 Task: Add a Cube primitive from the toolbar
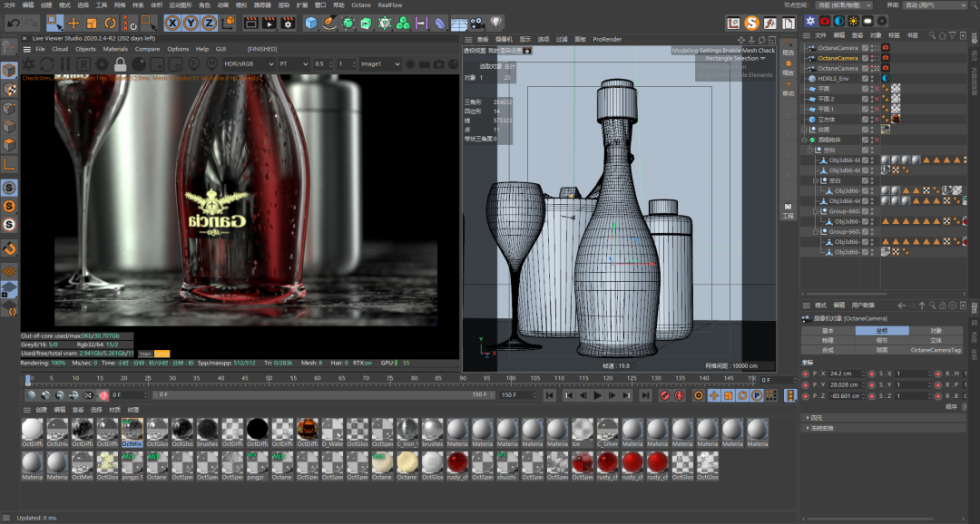coord(311,24)
